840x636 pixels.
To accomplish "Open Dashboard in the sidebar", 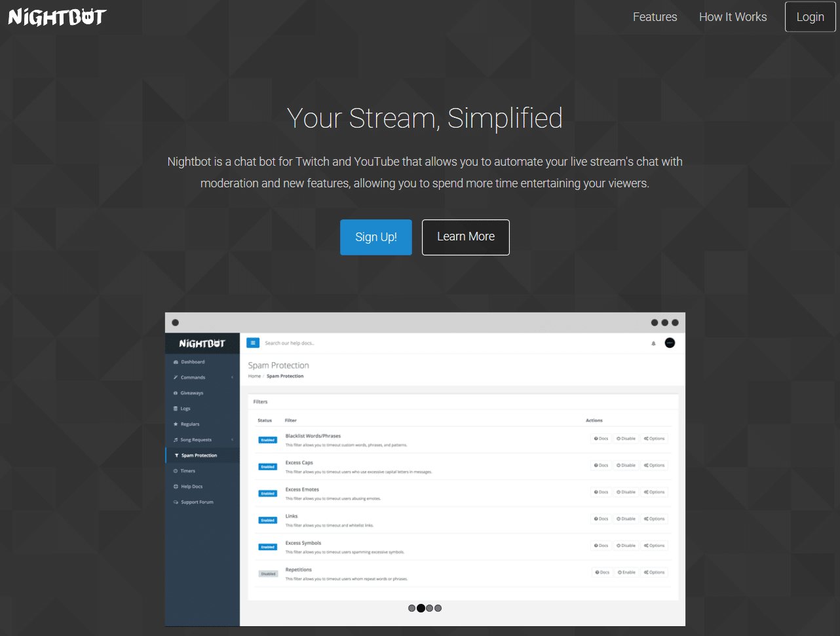I will click(193, 362).
